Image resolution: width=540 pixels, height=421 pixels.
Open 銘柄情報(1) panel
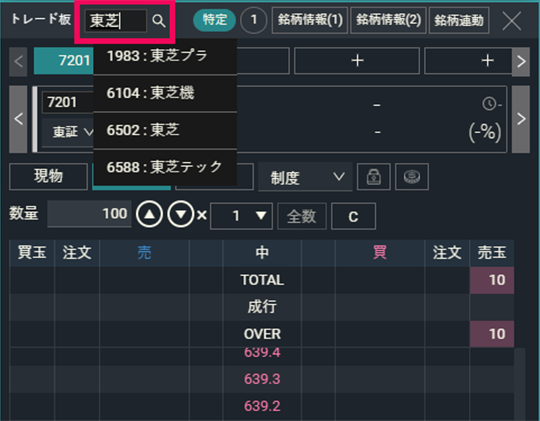coord(310,20)
